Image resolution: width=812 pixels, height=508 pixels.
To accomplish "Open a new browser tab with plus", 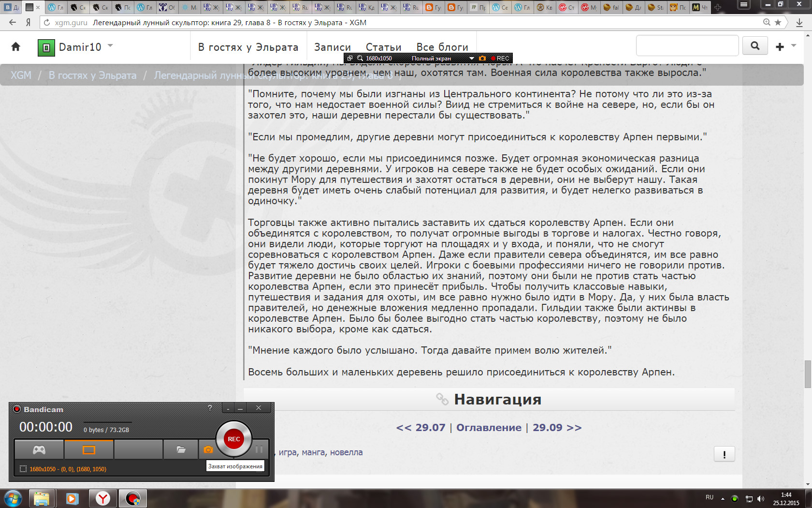I will 718,7.
